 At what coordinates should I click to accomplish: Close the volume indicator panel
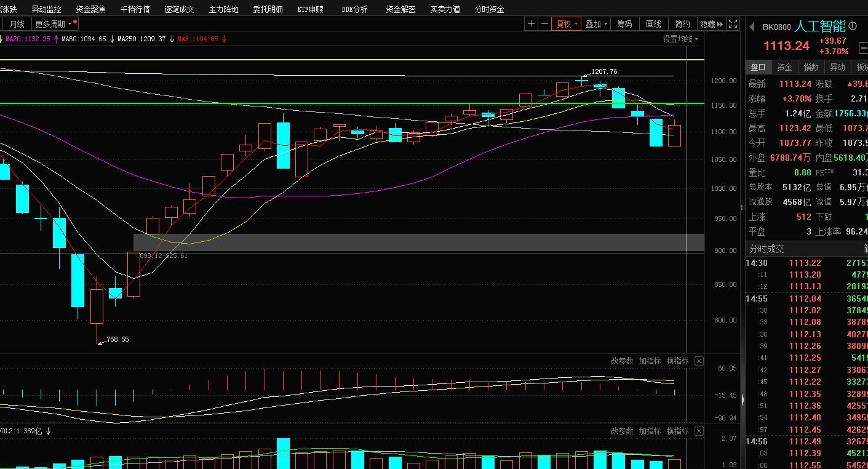699,431
